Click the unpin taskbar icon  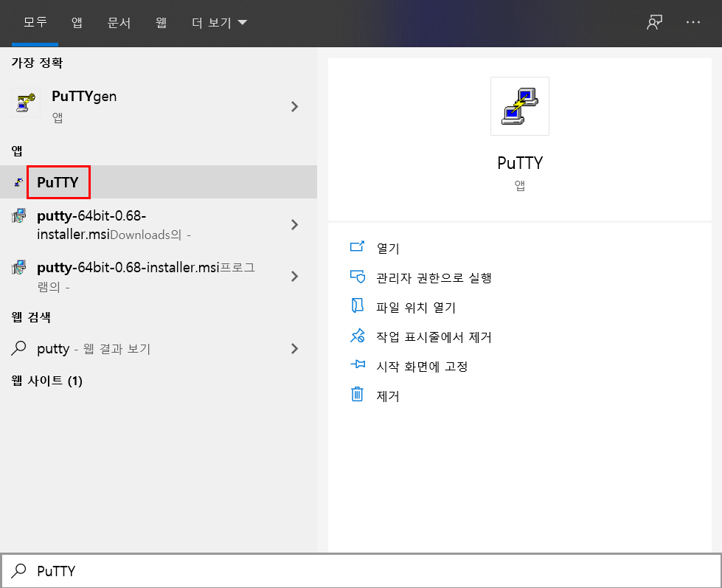pos(358,336)
